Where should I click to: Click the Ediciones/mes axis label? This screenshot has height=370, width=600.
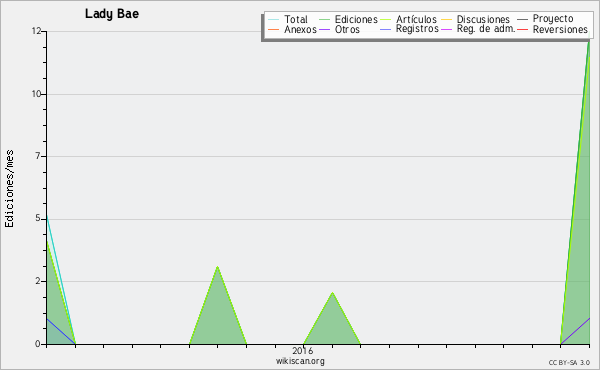tap(9, 189)
